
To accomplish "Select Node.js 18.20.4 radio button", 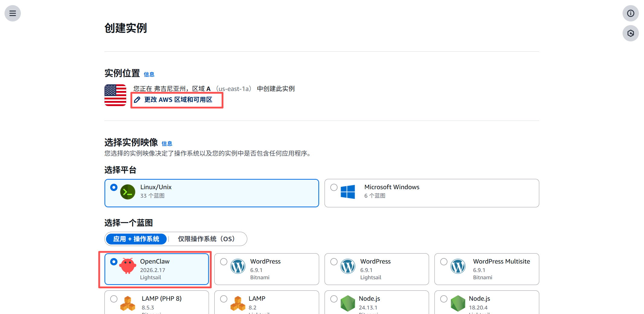I will (x=444, y=299).
